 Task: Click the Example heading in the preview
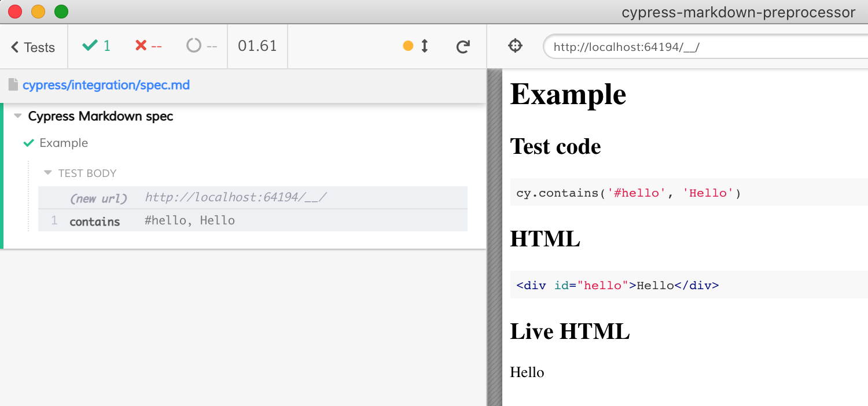(x=568, y=94)
